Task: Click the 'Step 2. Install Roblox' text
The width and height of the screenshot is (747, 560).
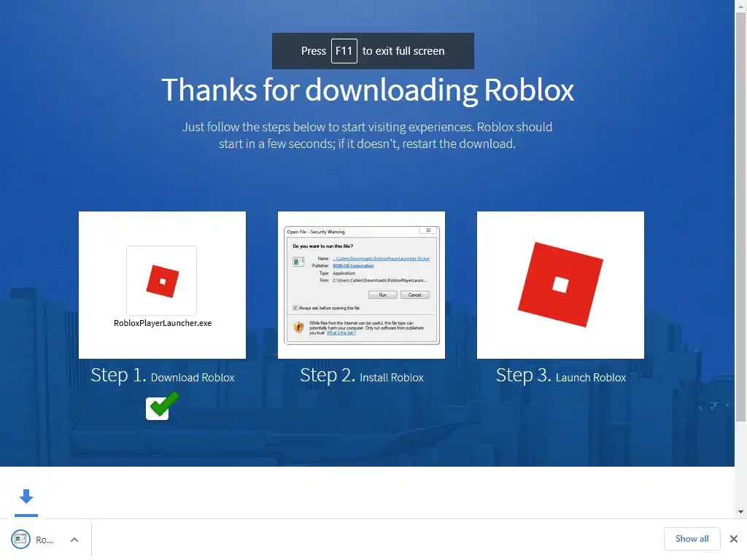Action: (362, 376)
